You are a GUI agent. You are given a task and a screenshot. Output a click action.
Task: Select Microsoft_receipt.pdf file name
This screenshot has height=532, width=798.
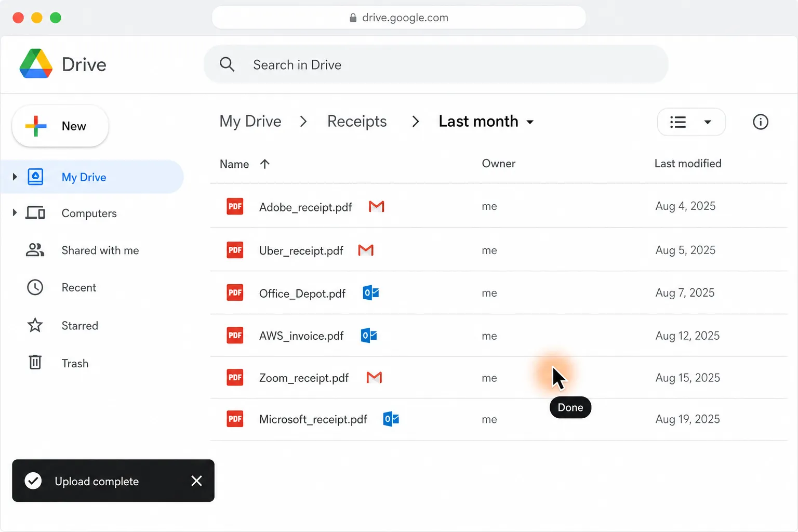(x=313, y=420)
